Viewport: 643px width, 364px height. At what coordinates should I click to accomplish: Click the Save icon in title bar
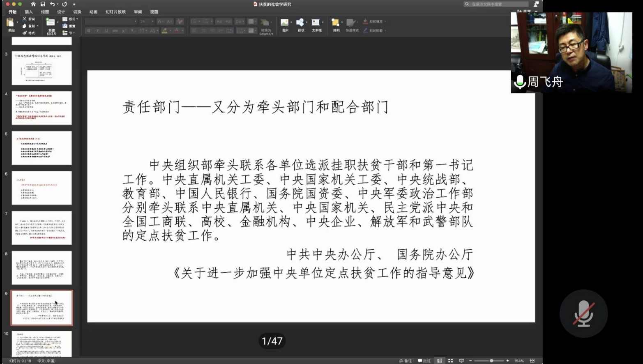click(42, 4)
